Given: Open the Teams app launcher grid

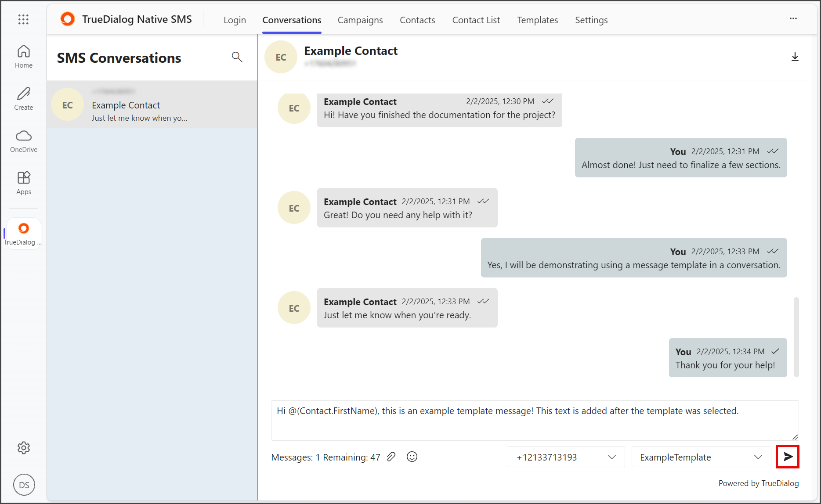Looking at the screenshot, I should point(23,19).
